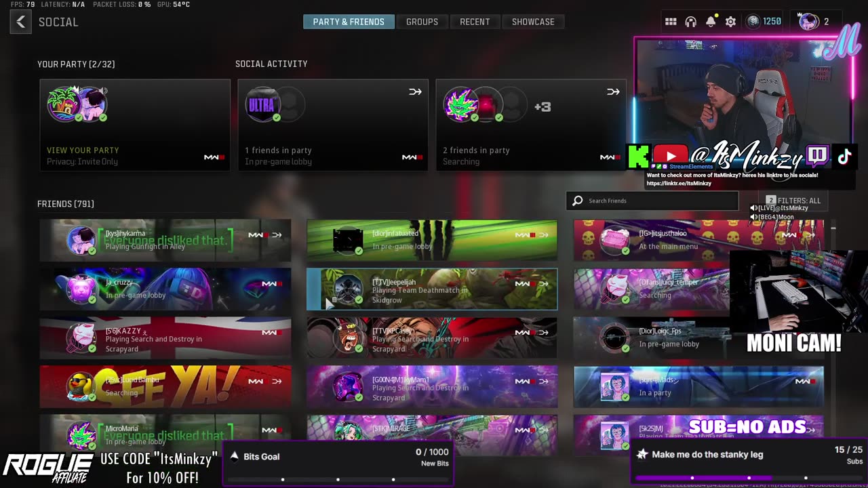Screen dimensions: 868x488
Task: Click the join arrow on [G00N4]M1lkyMam1's card
Action: tap(543, 382)
